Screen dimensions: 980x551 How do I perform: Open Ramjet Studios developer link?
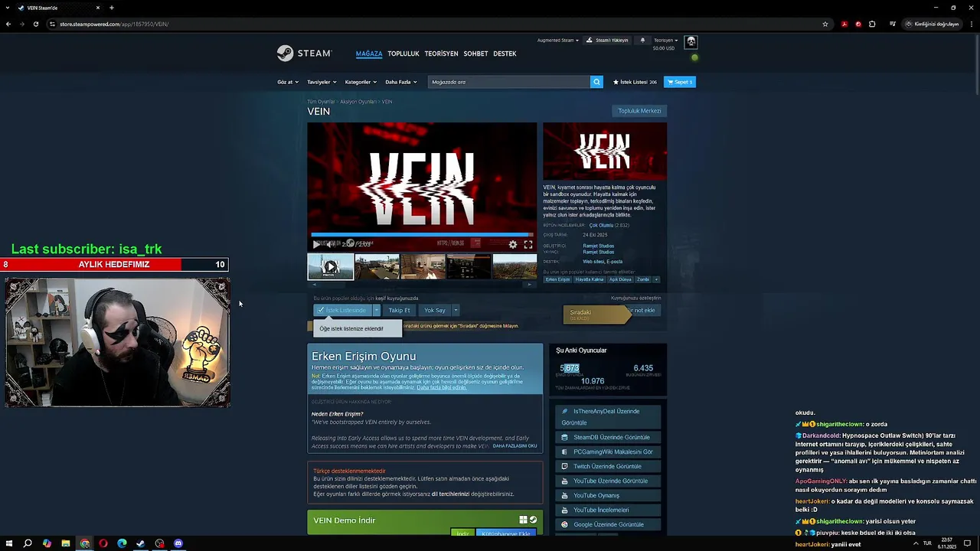click(x=599, y=246)
